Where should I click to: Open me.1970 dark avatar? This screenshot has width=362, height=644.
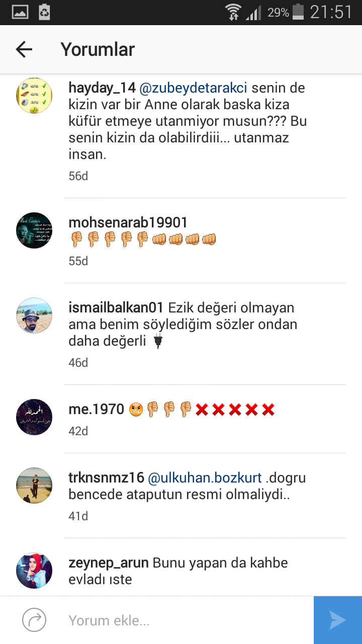click(34, 417)
